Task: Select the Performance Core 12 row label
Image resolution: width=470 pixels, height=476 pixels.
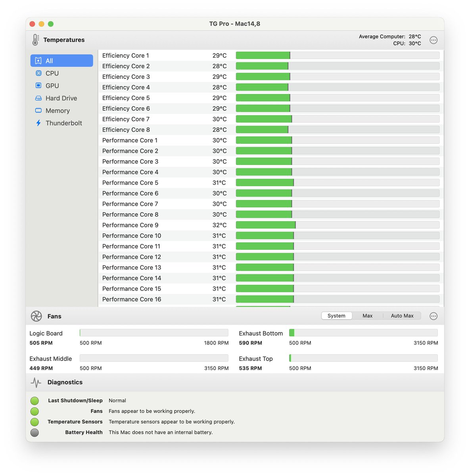Action: tap(132, 257)
